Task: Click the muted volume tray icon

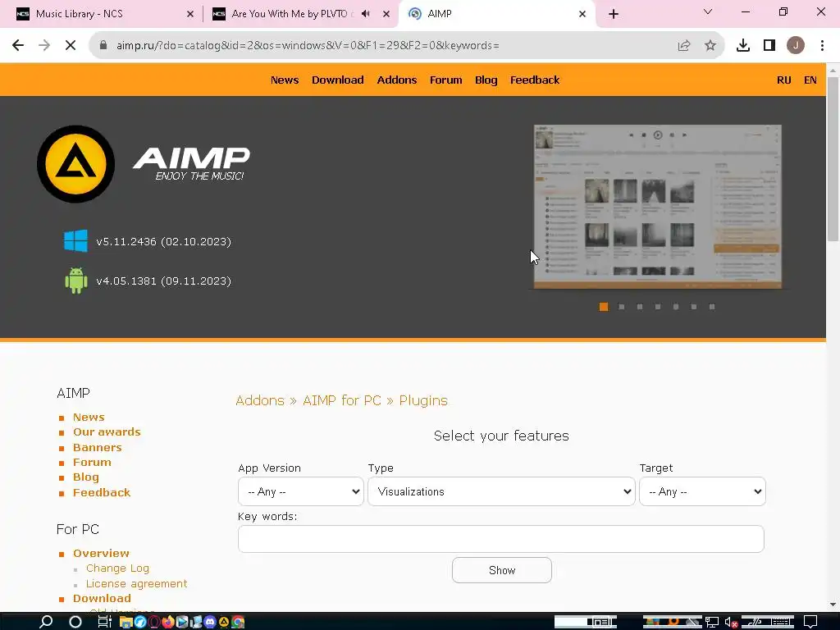Action: 732,622
